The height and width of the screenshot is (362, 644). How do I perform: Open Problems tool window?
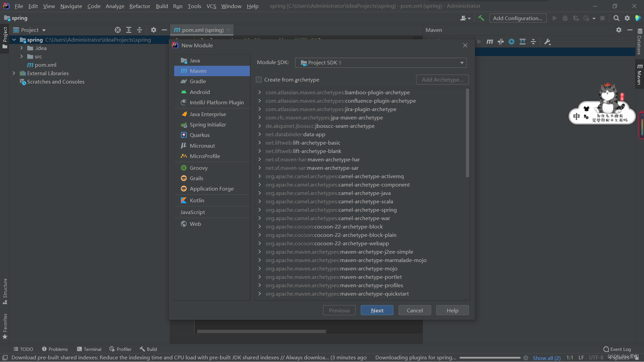[x=55, y=349]
